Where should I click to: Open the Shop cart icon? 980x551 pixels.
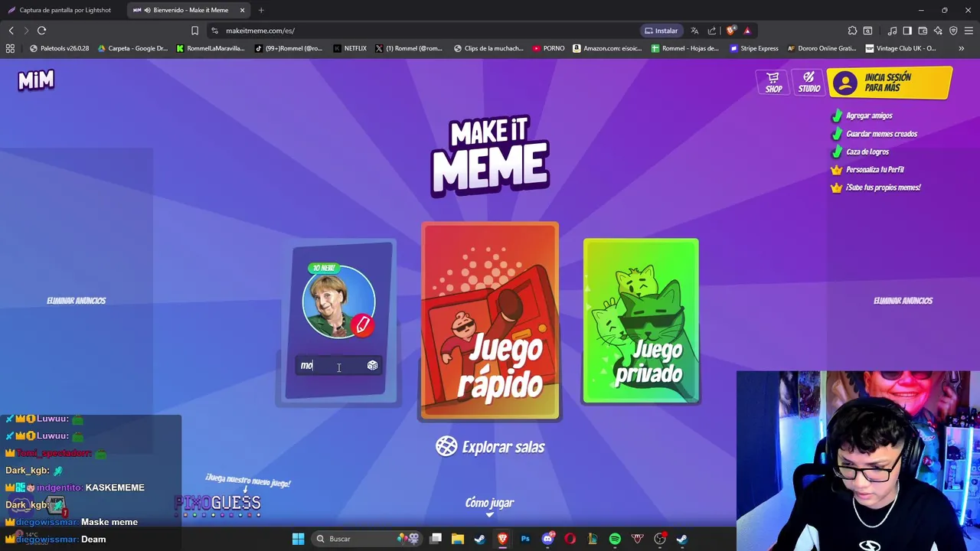pos(773,83)
